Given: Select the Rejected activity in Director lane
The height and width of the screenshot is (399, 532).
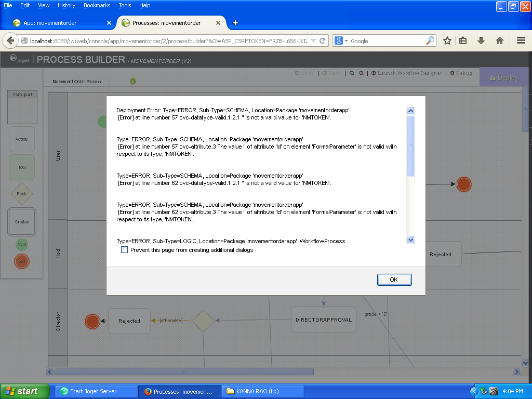Looking at the screenshot, I should tap(129, 321).
